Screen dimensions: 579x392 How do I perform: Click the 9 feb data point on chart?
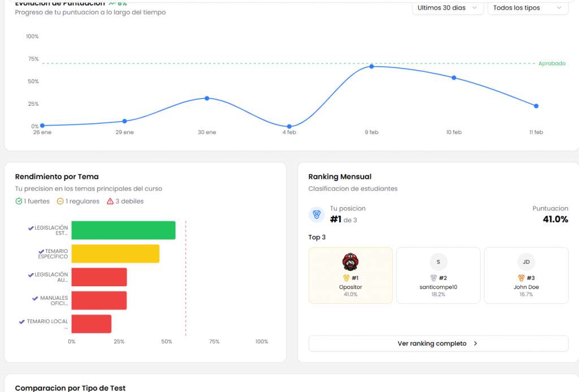pyautogui.click(x=371, y=67)
